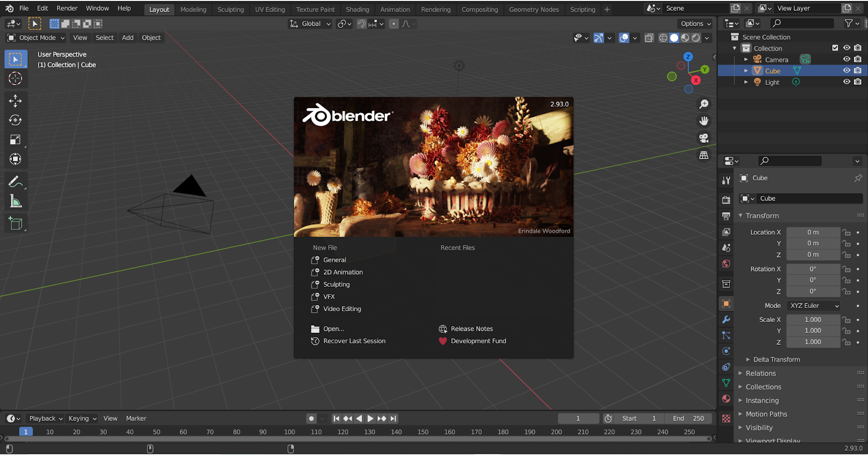868x455 pixels.
Task: Open the Tool properties tab
Action: pyautogui.click(x=726, y=180)
